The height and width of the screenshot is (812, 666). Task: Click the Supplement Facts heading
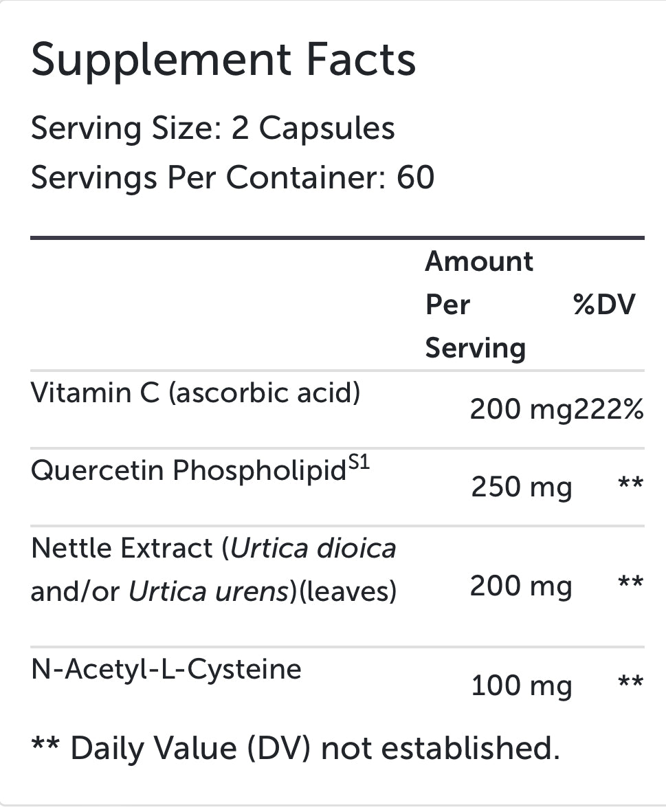[x=223, y=60]
